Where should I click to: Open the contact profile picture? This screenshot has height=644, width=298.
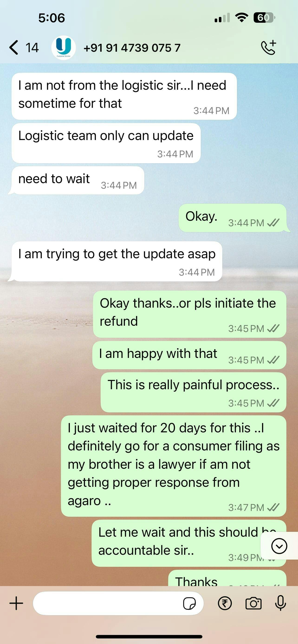(x=64, y=48)
